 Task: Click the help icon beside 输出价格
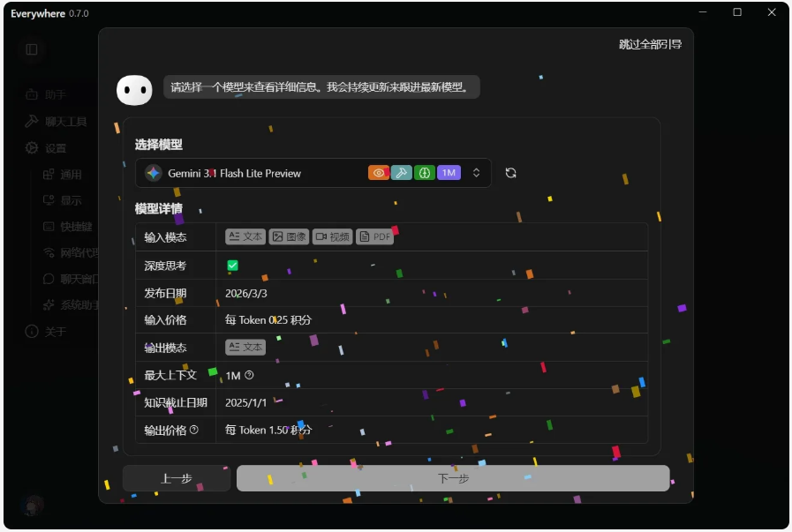coord(194,430)
